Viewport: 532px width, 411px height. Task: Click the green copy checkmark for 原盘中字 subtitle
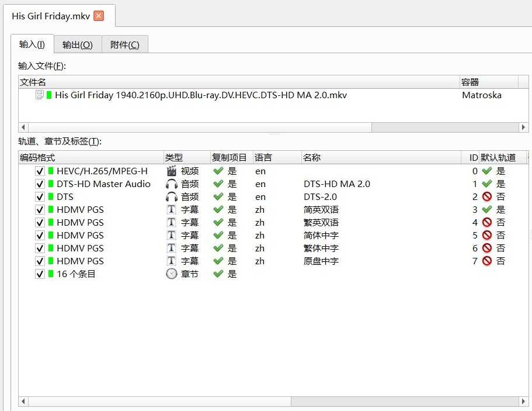point(218,261)
